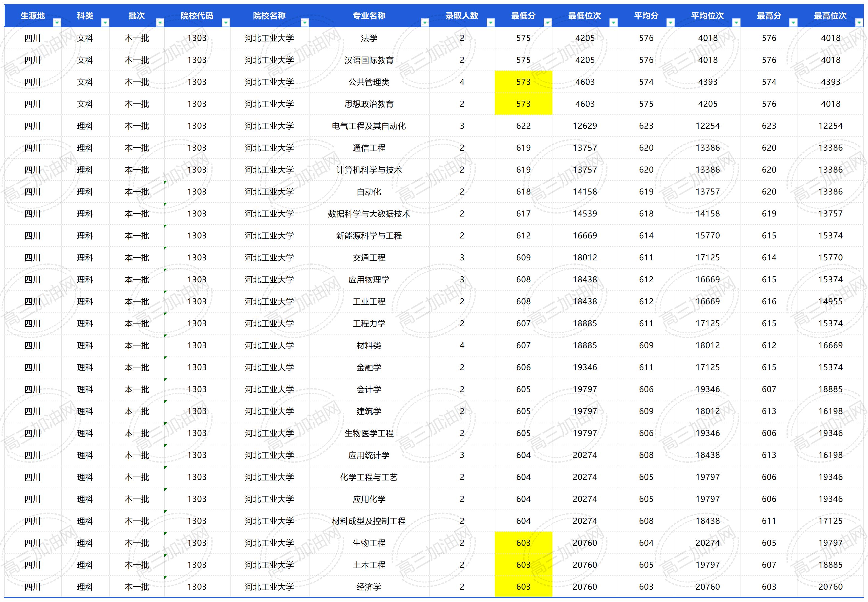Screen dimensions: 868x602
Task: Open the 专业名称 column filter dropdown
Action: [x=425, y=22]
